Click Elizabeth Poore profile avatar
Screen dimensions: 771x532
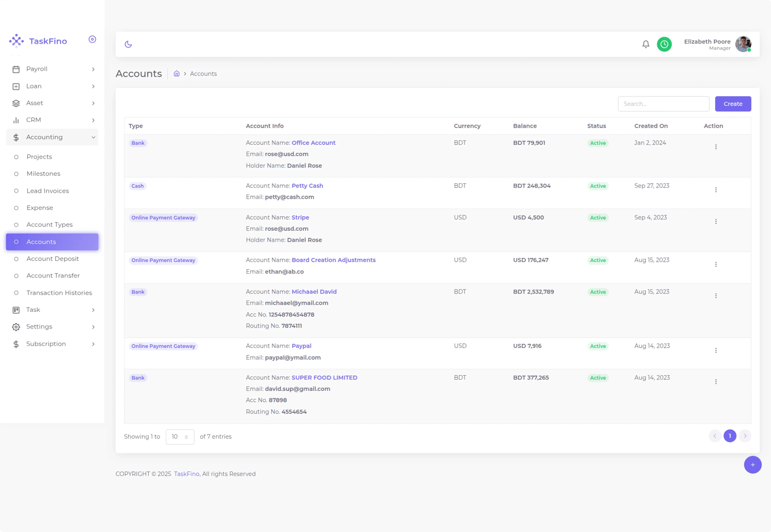pos(743,44)
